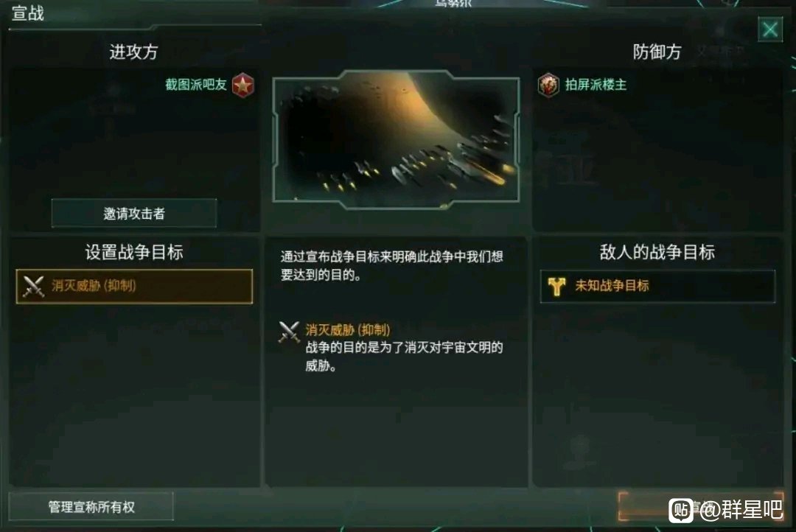Image resolution: width=796 pixels, height=532 pixels.
Task: Click the 设置战争目标 panel header
Action: coord(134,252)
